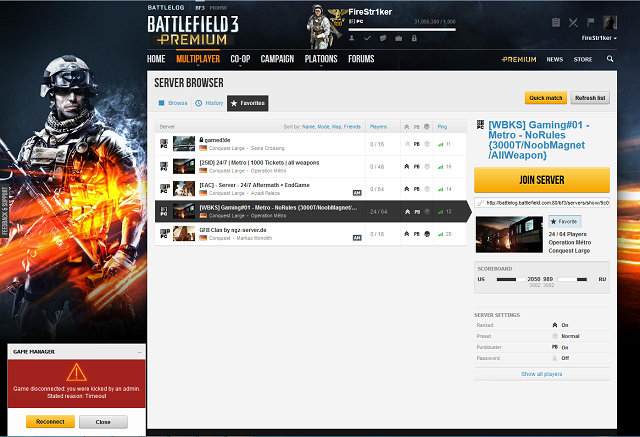
Task: Select the [2SID] 24/7 Metro server row
Action: click(311, 166)
